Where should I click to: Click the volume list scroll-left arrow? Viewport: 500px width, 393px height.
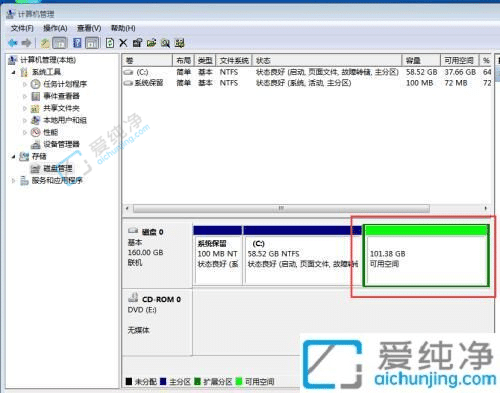coord(127,208)
